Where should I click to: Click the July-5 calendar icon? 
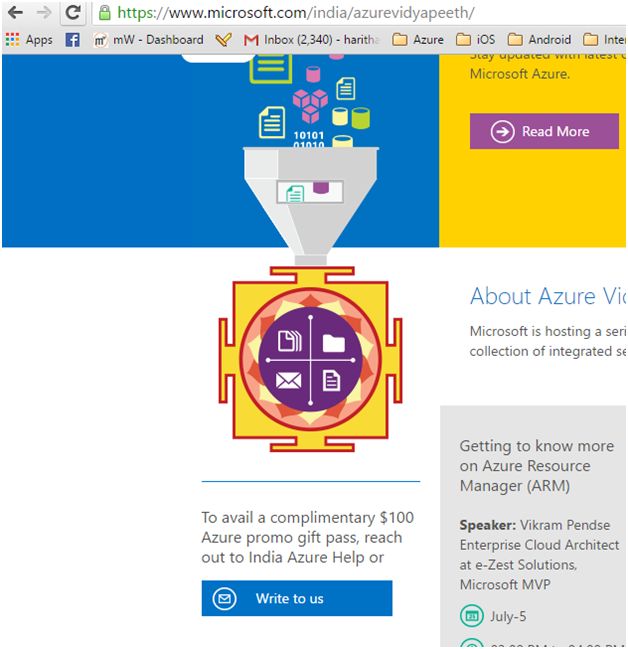point(470,616)
